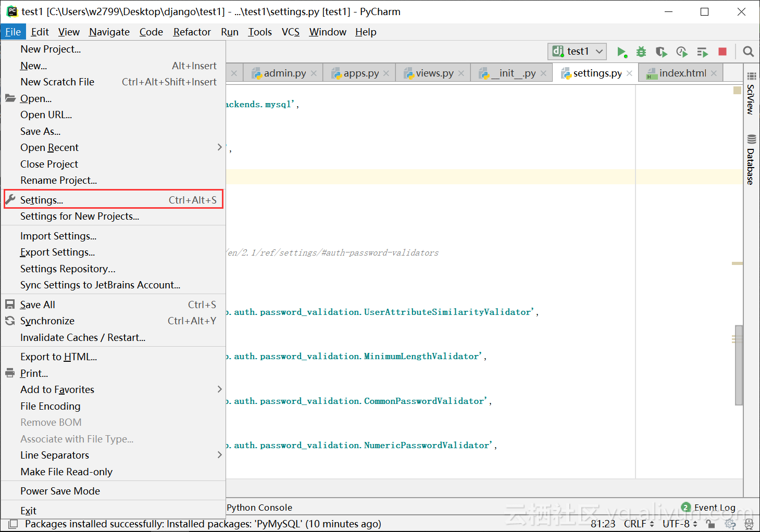Expand the Open Recent submenu
This screenshot has height=532, width=760.
click(x=114, y=147)
